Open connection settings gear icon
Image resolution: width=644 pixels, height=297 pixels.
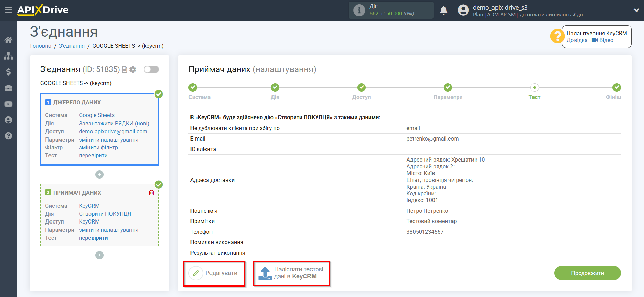[133, 70]
